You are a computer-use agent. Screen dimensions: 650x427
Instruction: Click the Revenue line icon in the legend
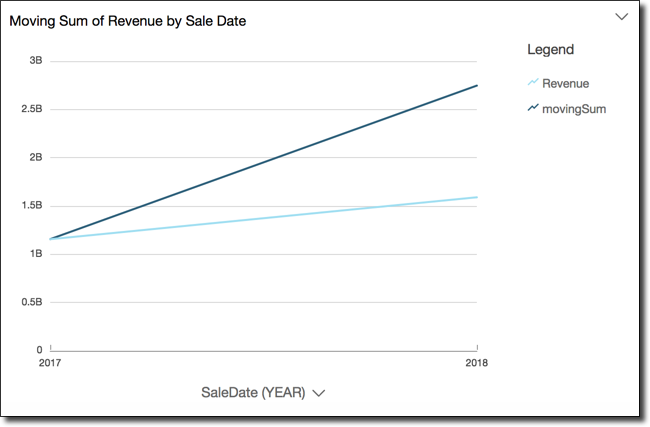[x=533, y=83]
